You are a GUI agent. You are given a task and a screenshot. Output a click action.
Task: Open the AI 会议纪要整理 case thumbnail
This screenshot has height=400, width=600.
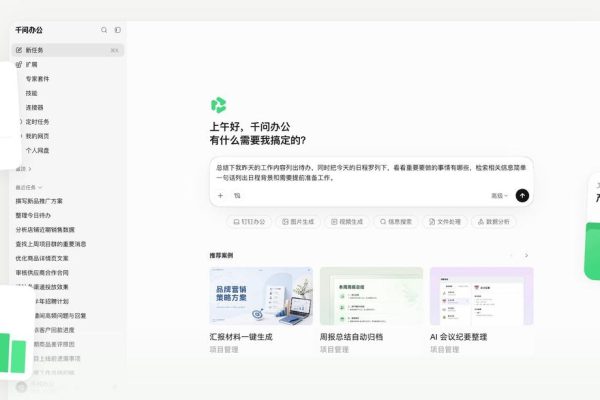[481, 296]
